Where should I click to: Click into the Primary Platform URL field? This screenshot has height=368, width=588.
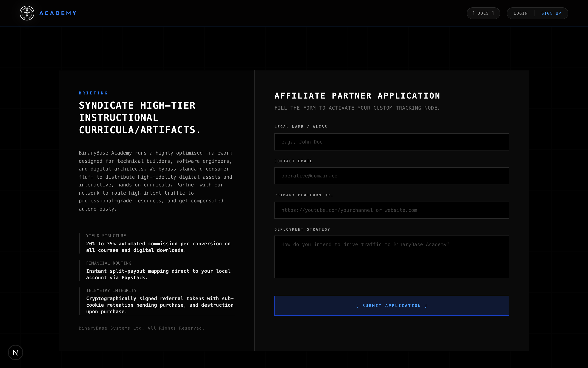391,210
